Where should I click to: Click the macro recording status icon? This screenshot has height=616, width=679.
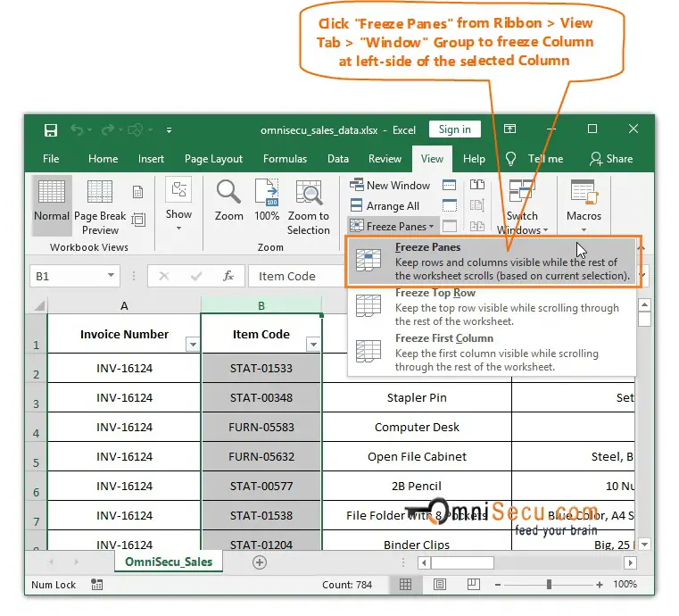pos(97,585)
